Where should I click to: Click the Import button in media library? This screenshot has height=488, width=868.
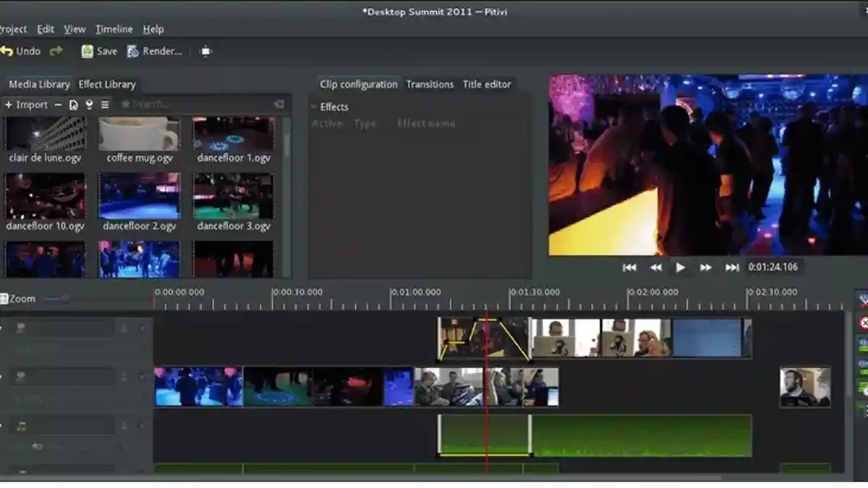(26, 105)
